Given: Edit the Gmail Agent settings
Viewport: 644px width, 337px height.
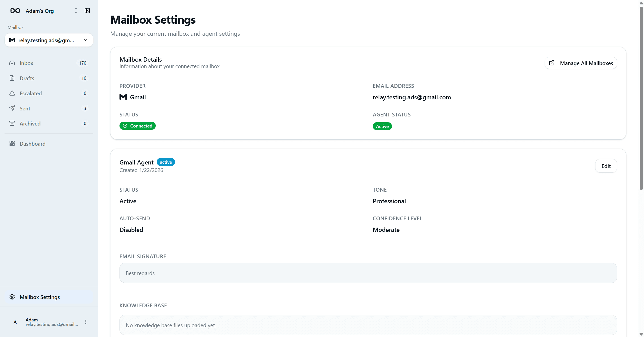Looking at the screenshot, I should [606, 166].
